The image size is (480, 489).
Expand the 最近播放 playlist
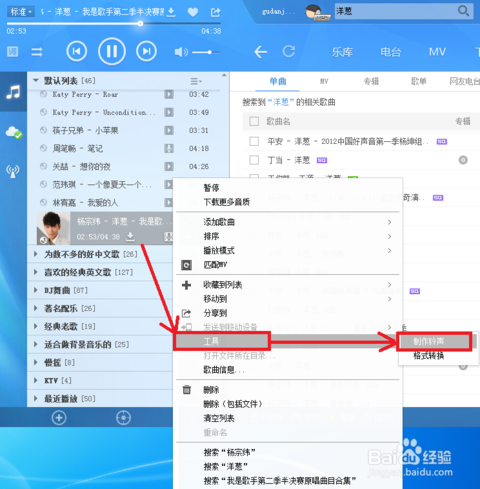[36, 398]
